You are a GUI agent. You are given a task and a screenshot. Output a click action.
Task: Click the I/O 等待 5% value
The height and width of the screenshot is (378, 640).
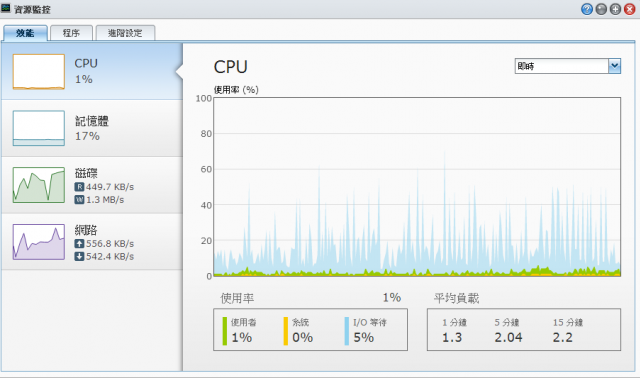363,338
